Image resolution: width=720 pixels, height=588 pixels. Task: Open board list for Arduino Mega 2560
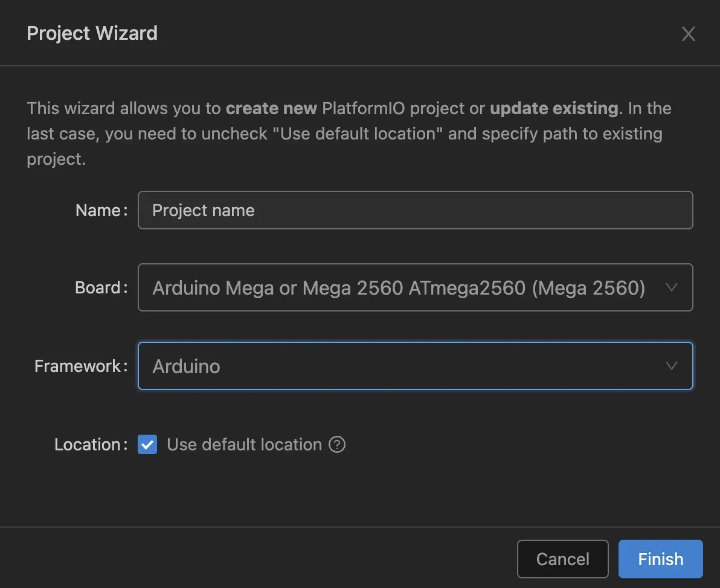point(415,287)
